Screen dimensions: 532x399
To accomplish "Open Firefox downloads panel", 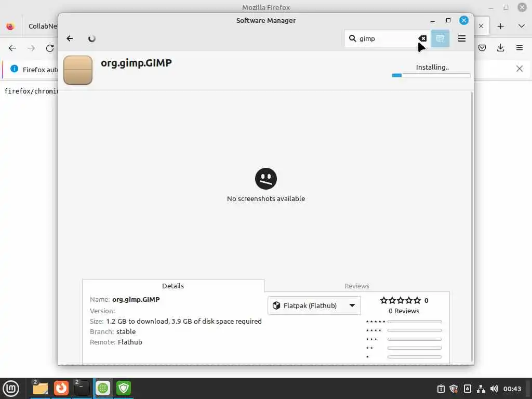I will click(x=500, y=48).
